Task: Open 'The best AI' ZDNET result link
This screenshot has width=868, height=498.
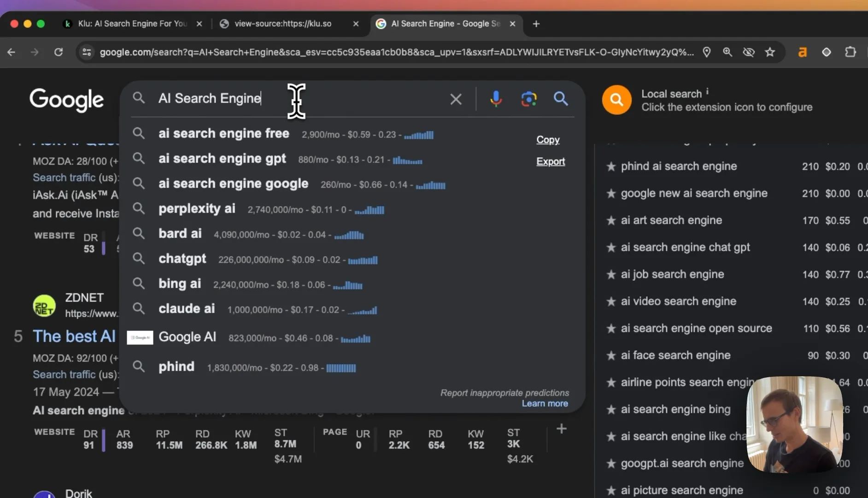Action: coord(74,336)
